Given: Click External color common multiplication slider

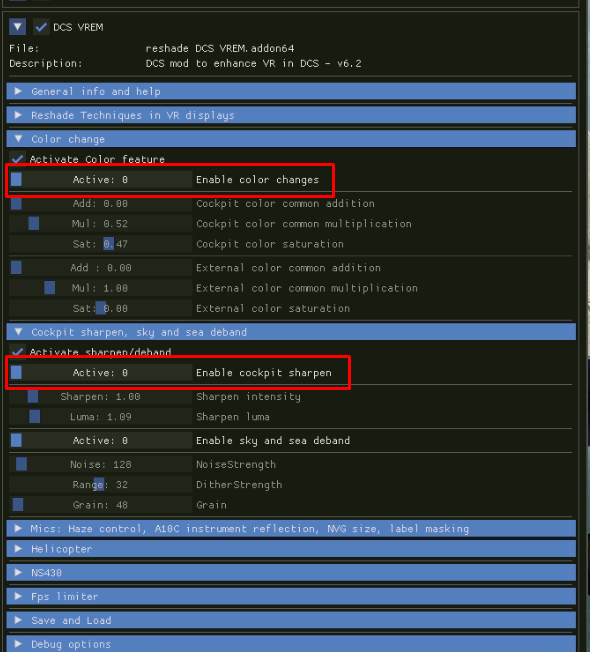Looking at the screenshot, I should click(100, 288).
